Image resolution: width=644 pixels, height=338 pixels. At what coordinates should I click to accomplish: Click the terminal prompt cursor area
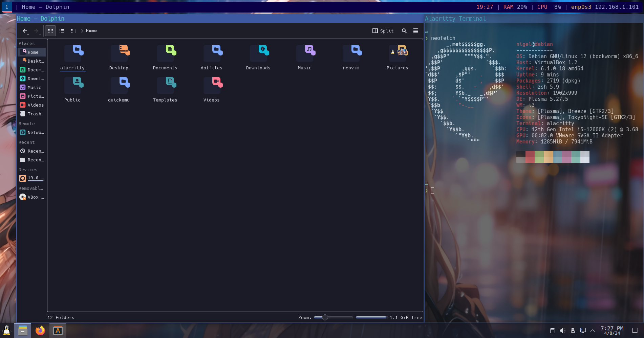click(433, 190)
